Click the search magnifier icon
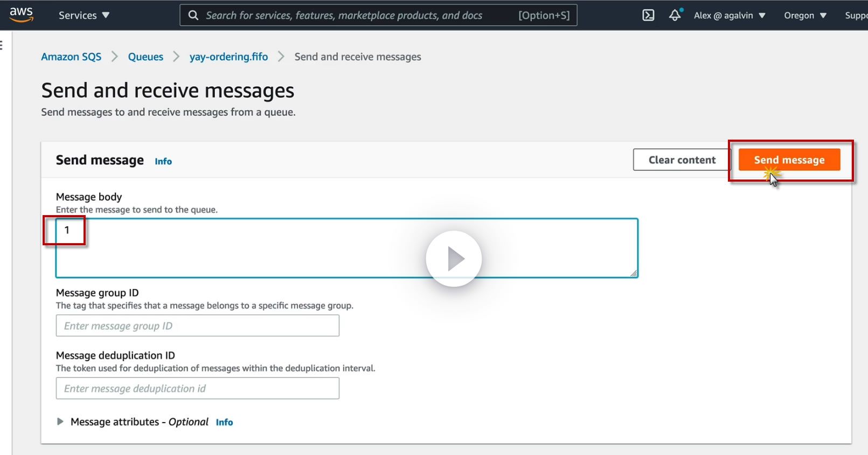The width and height of the screenshot is (868, 455). pyautogui.click(x=193, y=15)
